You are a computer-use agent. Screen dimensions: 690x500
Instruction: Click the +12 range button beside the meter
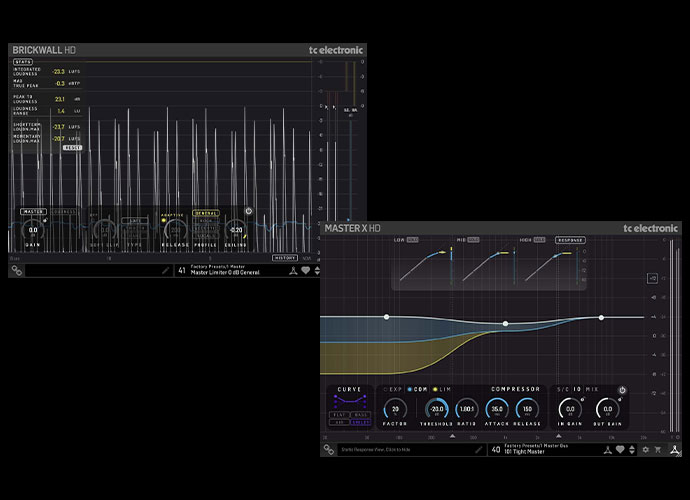point(652,278)
